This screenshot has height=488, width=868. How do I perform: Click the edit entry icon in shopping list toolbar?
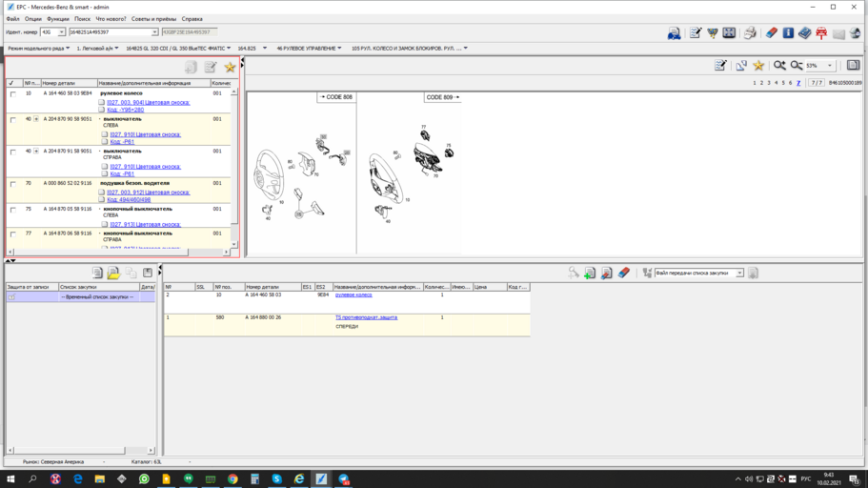click(607, 274)
